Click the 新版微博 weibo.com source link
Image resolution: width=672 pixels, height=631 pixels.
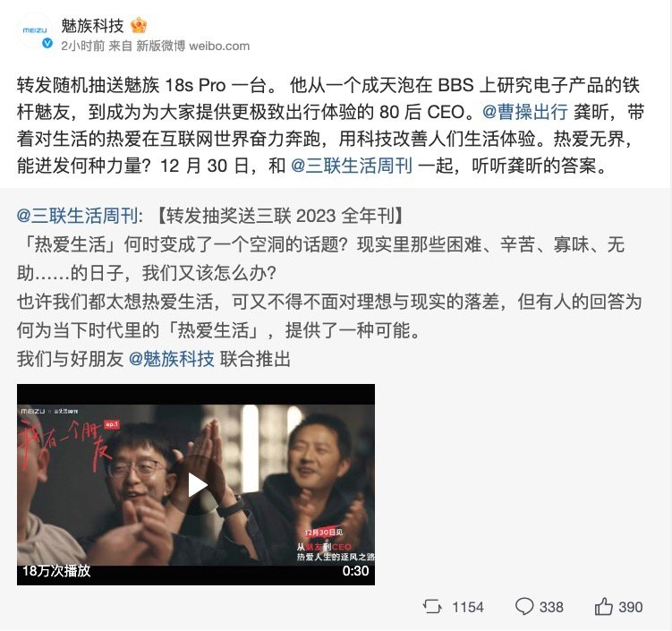pyautogui.click(x=193, y=46)
